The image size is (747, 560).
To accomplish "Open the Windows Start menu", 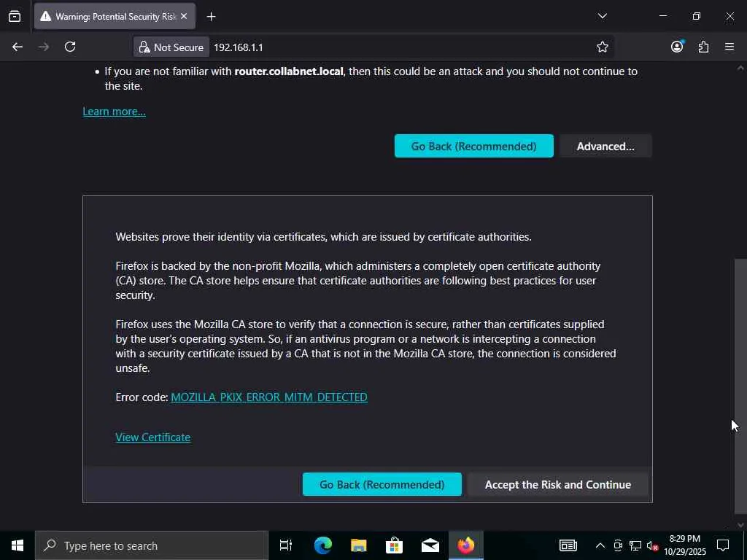I will coord(18,545).
